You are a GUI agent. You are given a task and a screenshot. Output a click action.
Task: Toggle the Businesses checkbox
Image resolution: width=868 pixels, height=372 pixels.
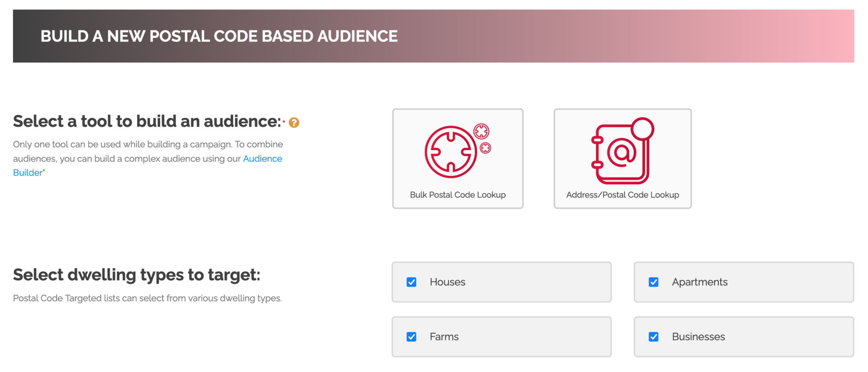(x=653, y=337)
